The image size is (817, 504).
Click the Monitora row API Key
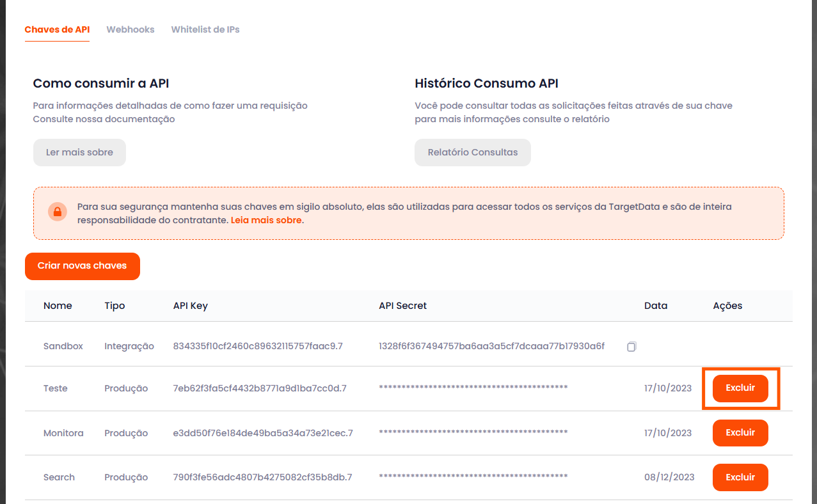tap(263, 433)
